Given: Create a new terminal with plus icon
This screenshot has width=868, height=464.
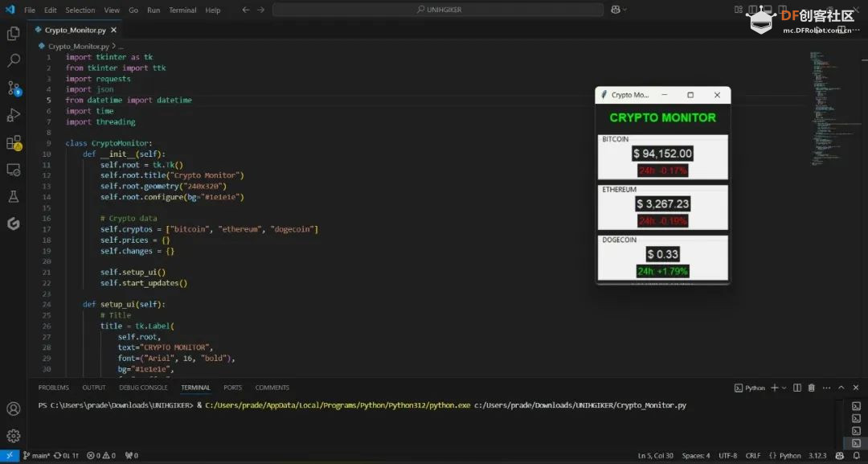Looking at the screenshot, I should pyautogui.click(x=775, y=388).
